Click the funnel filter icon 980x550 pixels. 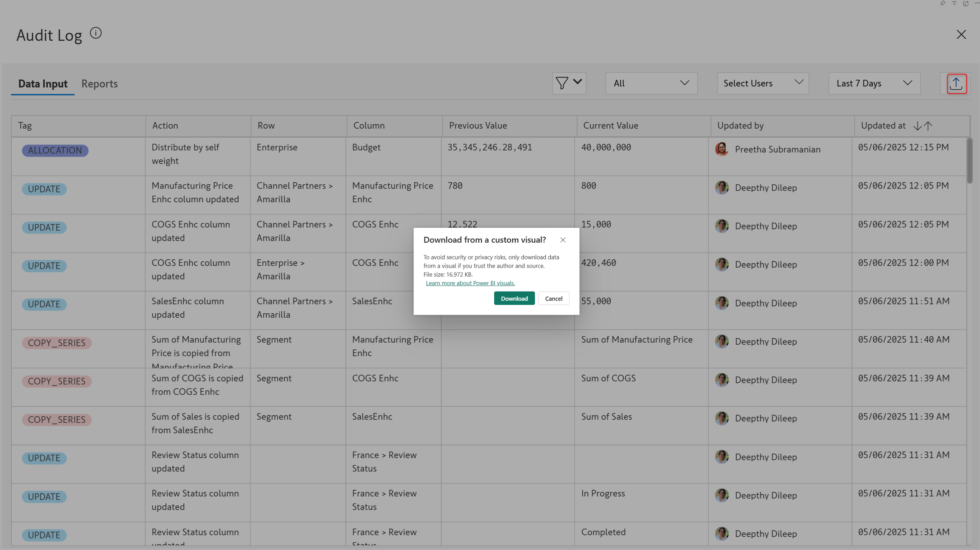(x=562, y=83)
